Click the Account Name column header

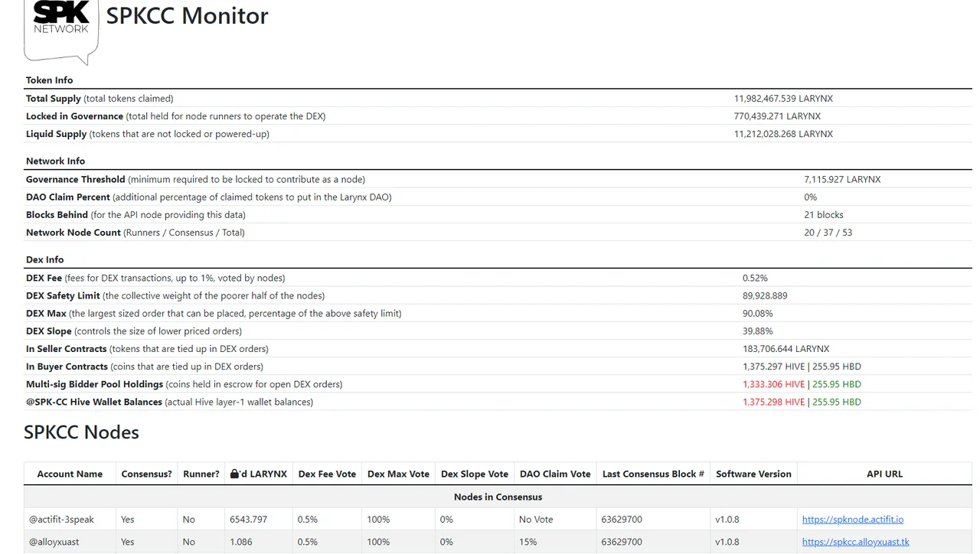(70, 474)
